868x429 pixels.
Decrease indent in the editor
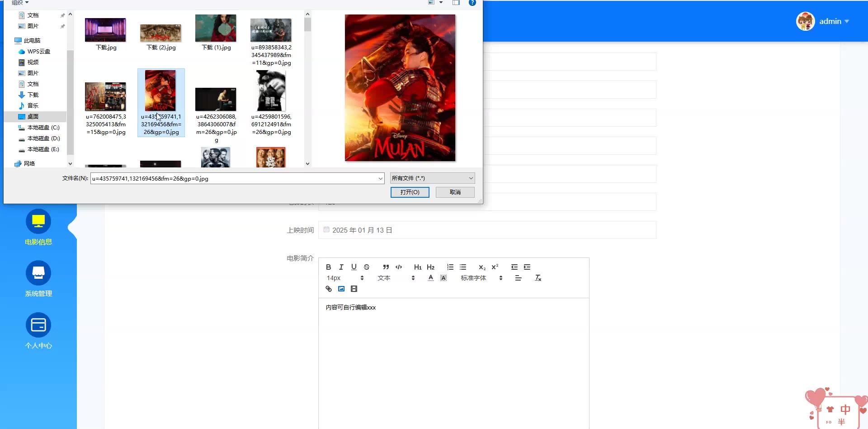[514, 267]
